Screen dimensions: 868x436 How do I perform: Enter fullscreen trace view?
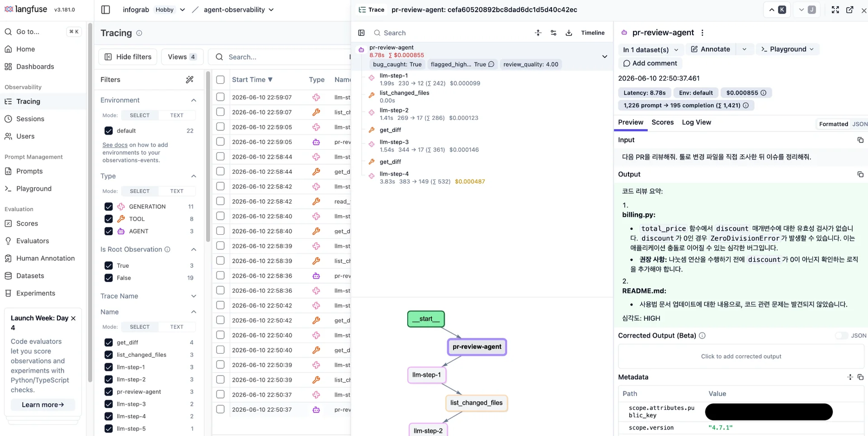pos(835,9)
